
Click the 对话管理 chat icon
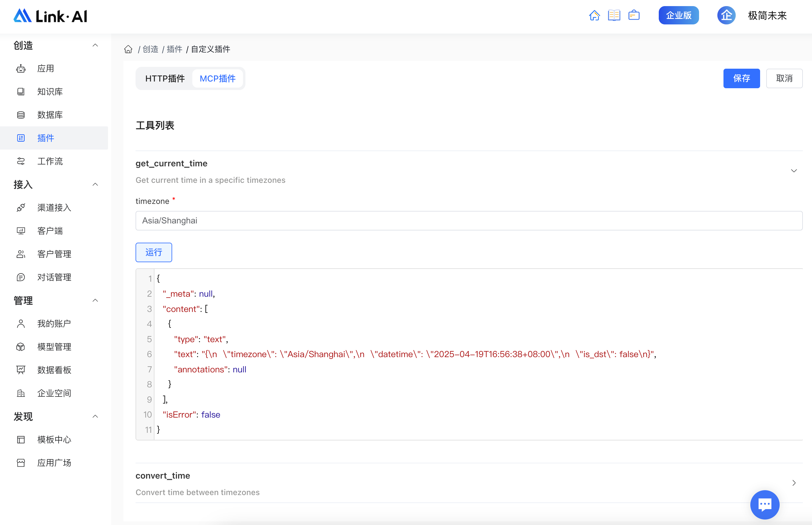click(21, 277)
